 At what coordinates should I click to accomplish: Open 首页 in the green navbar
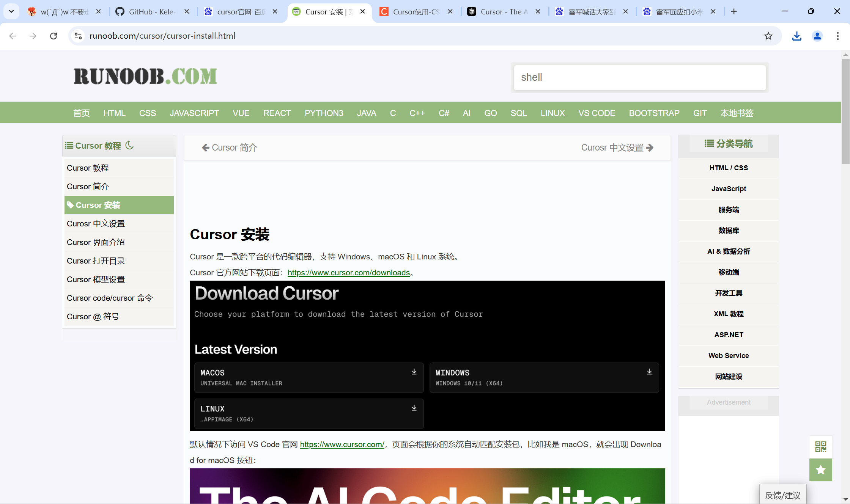(x=81, y=113)
